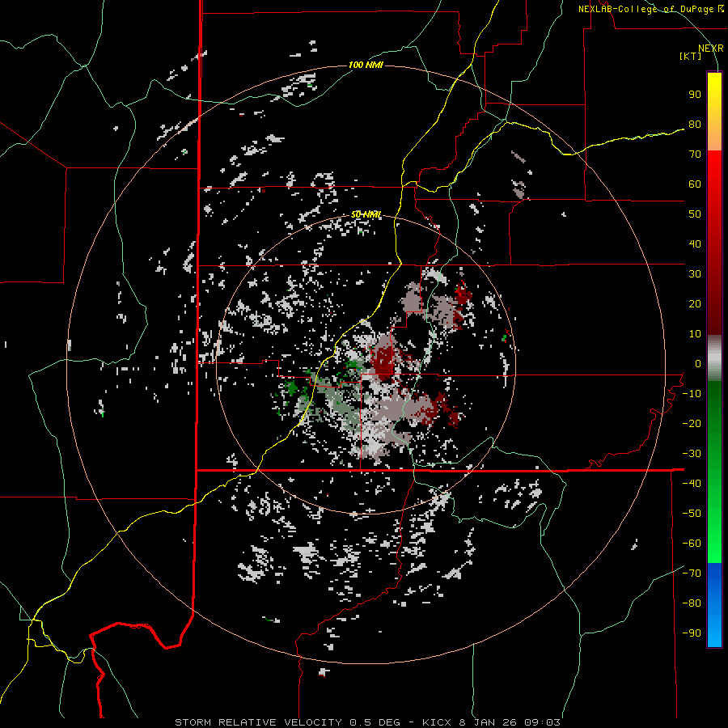Click the 10 value on velocity scale
The height and width of the screenshot is (728, 728).
(695, 334)
